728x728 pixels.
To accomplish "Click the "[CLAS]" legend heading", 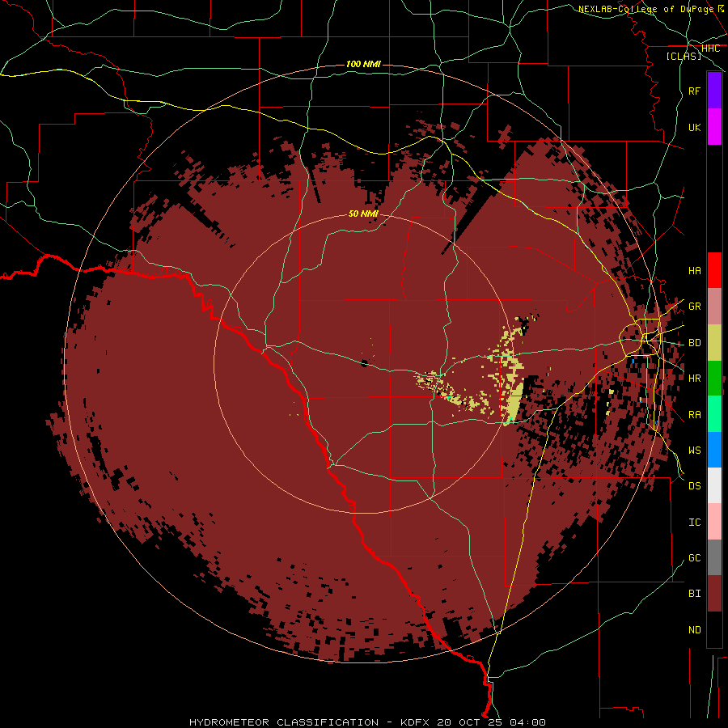I will coord(684,56).
